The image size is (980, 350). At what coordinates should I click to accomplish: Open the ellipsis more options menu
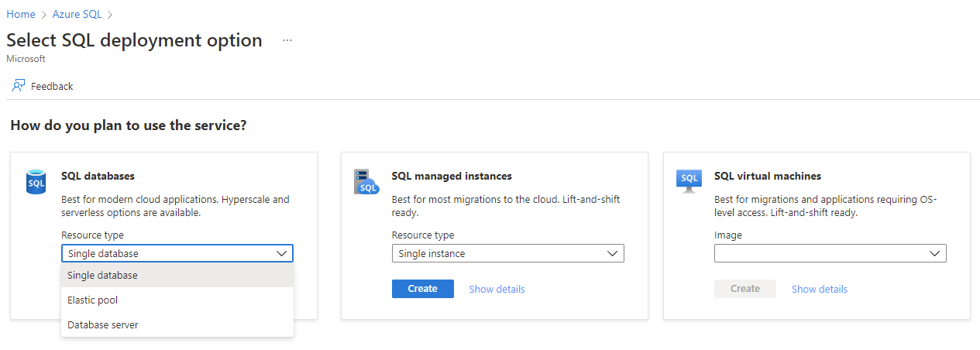tap(287, 40)
